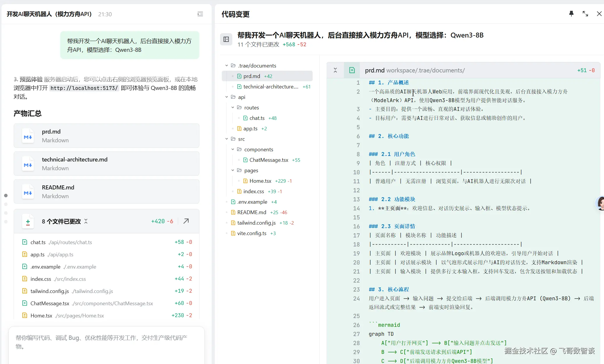This screenshot has width=604, height=364.
Task: Select tailwind.config.js in the file tree
Action: pos(256,223)
